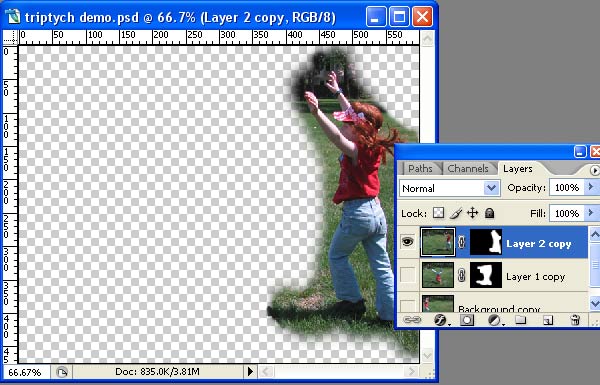Open the layer style fx menu
Screen dimensions: 600x385
click(x=440, y=320)
